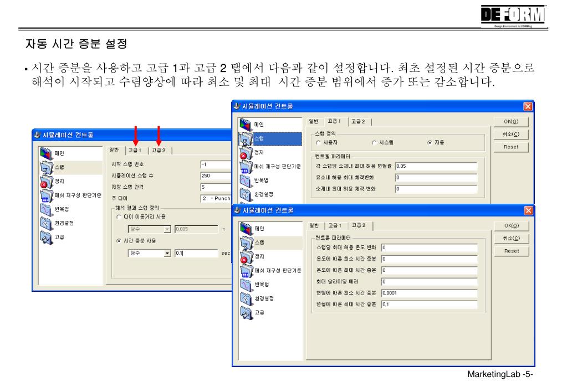The height and width of the screenshot is (392, 567).
Task: Click 저장 스텝 간격 field showing 5
Action: 216,187
